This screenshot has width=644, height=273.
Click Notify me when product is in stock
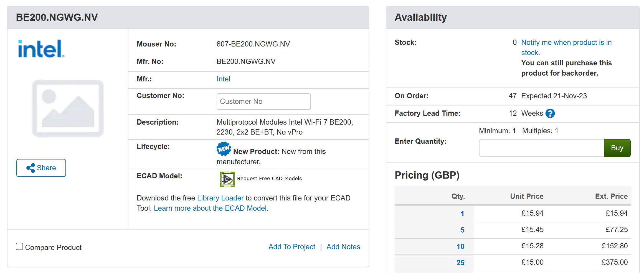[566, 43]
